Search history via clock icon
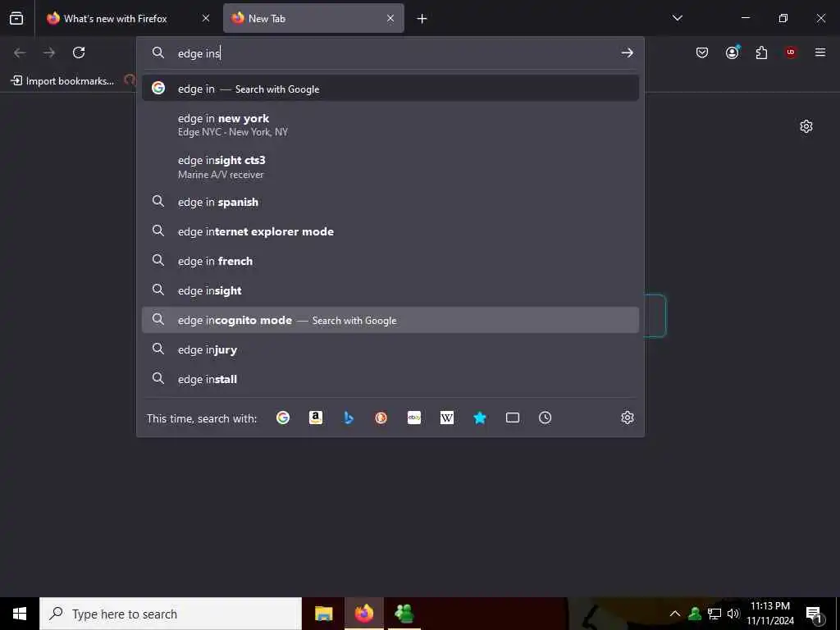Image resolution: width=840 pixels, height=630 pixels. 546,418
